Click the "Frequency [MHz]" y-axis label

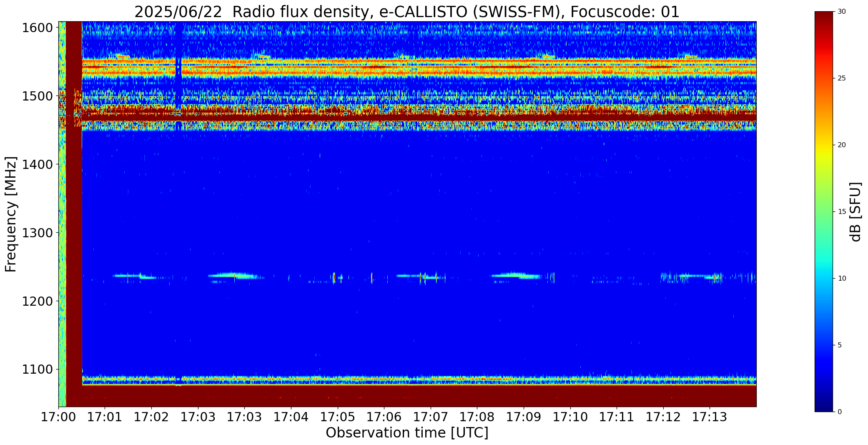[11, 214]
